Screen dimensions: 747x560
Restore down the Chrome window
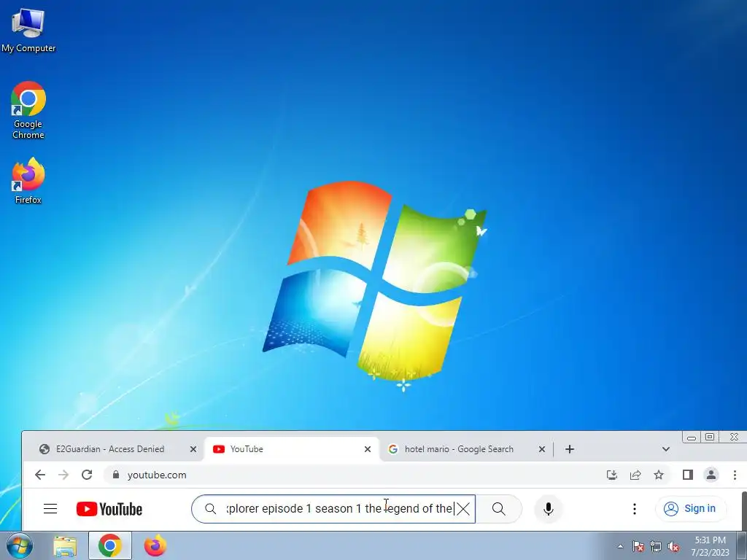[710, 437]
